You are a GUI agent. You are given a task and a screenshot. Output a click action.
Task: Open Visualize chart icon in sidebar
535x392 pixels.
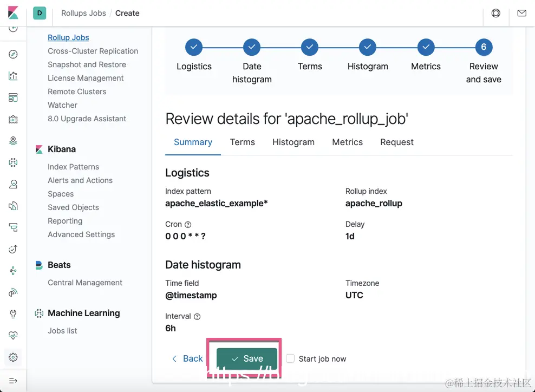point(13,76)
